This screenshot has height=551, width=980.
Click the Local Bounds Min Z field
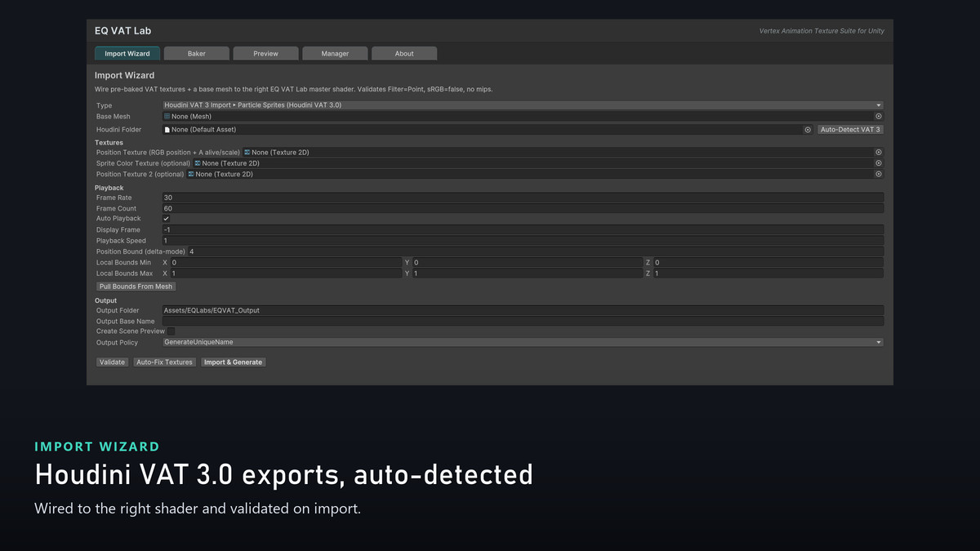[x=768, y=263]
